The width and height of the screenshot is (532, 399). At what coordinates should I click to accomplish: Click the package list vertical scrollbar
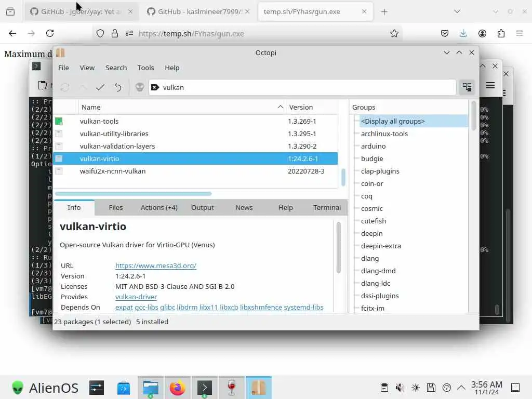343,177
